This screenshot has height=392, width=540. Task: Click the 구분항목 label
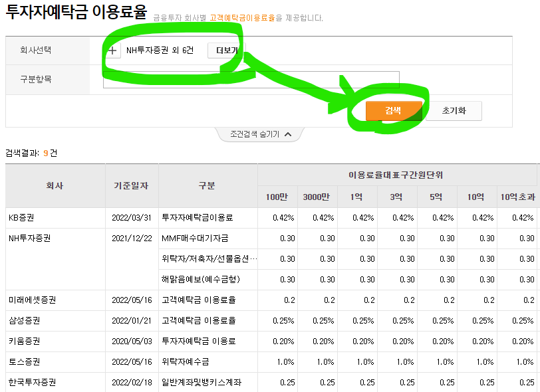point(35,80)
